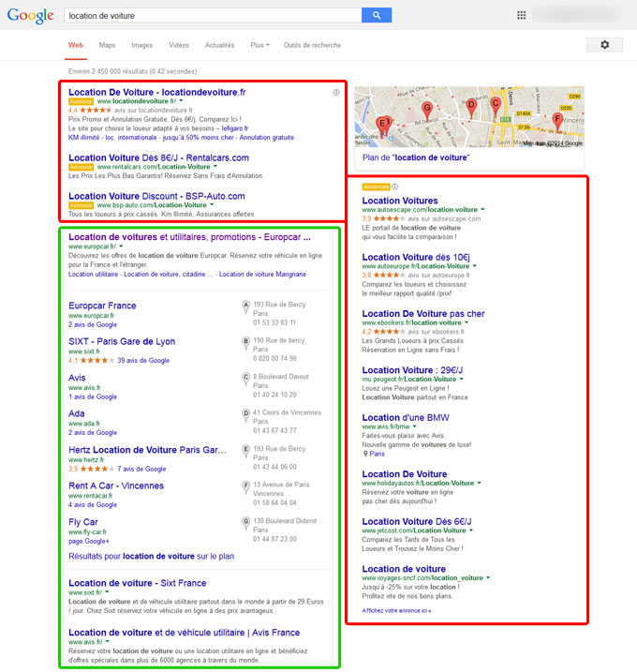Expand dropdown arrow next to bsp-auto.com URL
The image size is (637, 672).
pos(212,205)
